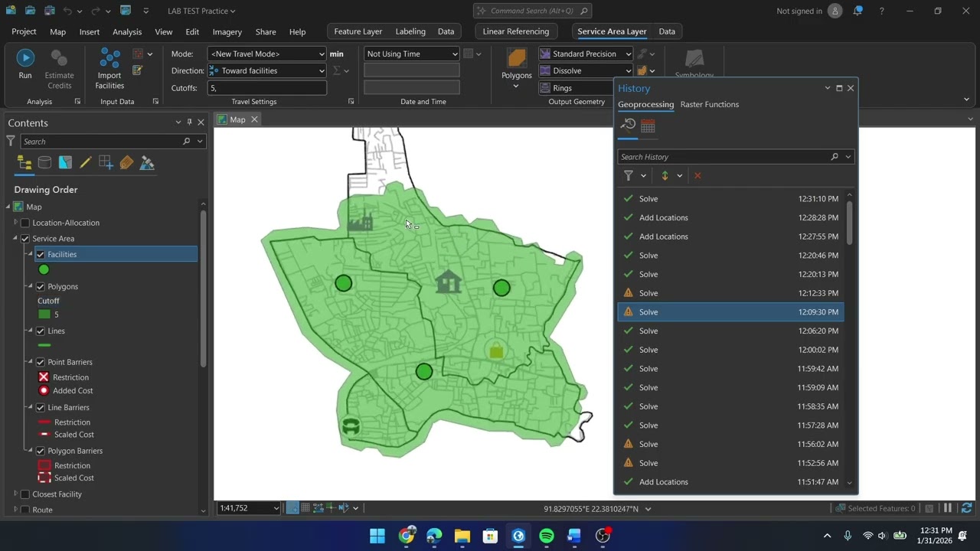
Task: Switch to Linear Referencing tab
Action: click(516, 31)
